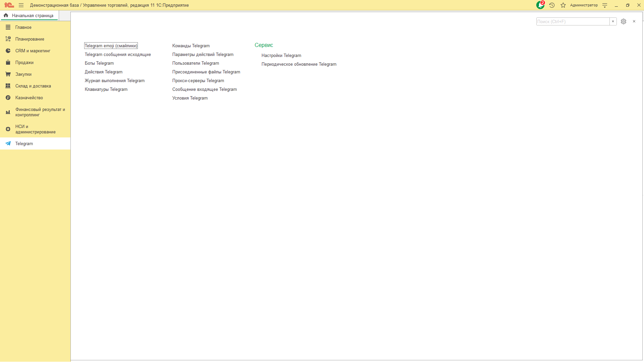The height and width of the screenshot is (362, 644).
Task: Open the Продажи section
Action: [x=35, y=62]
